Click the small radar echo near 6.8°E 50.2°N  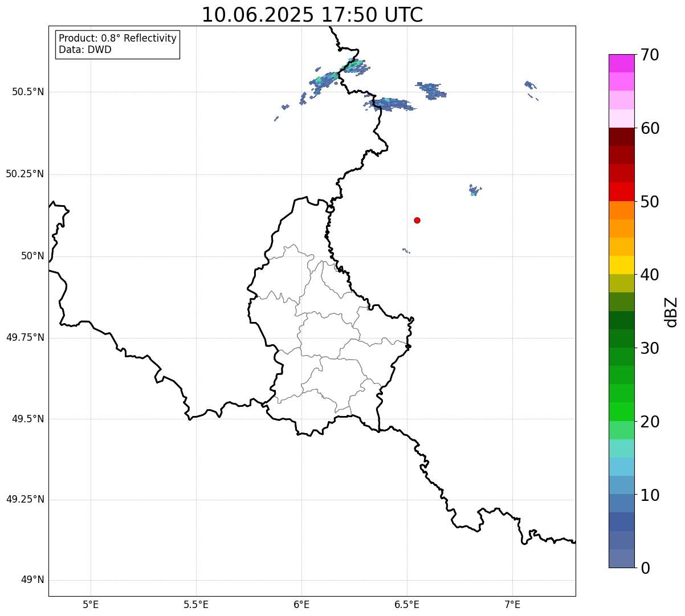(x=474, y=190)
